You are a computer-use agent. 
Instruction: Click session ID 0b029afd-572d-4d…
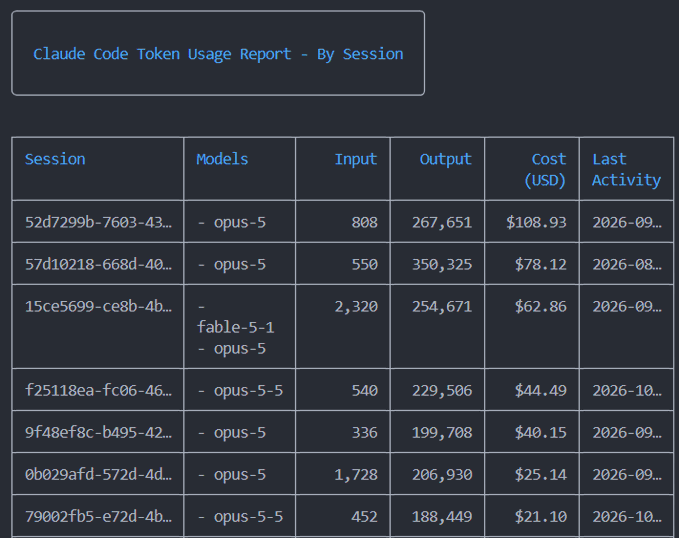[x=98, y=474]
